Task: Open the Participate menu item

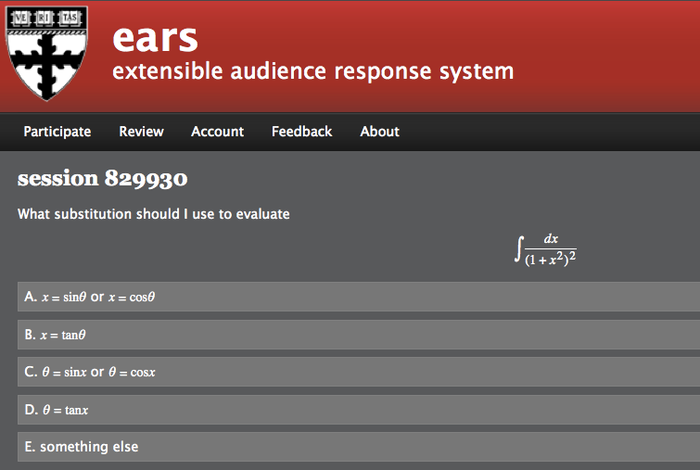Action: point(57,131)
